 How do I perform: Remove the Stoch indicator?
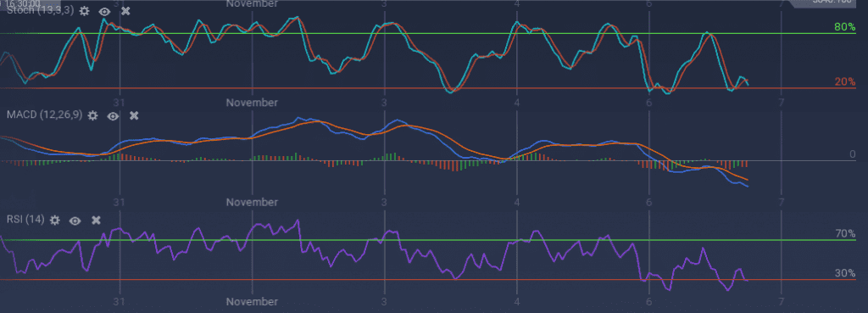click(125, 11)
